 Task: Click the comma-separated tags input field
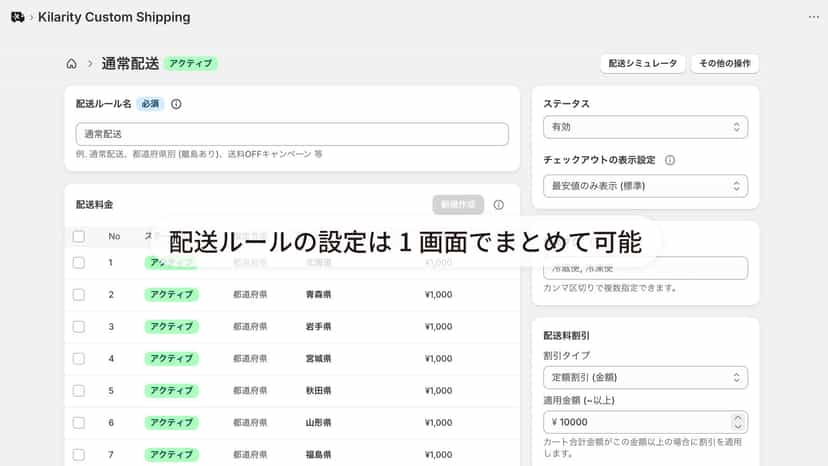645,268
